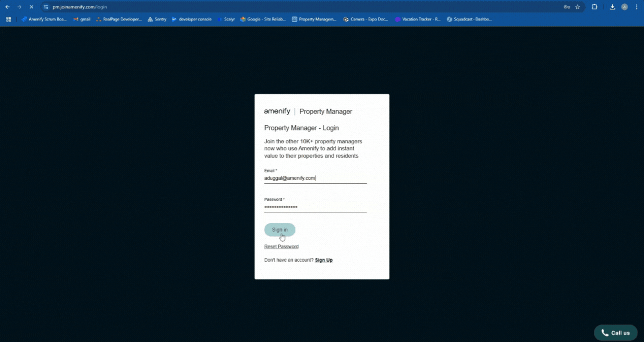The height and width of the screenshot is (342, 644).
Task: Bookmark this page with the star icon
Action: tap(578, 7)
